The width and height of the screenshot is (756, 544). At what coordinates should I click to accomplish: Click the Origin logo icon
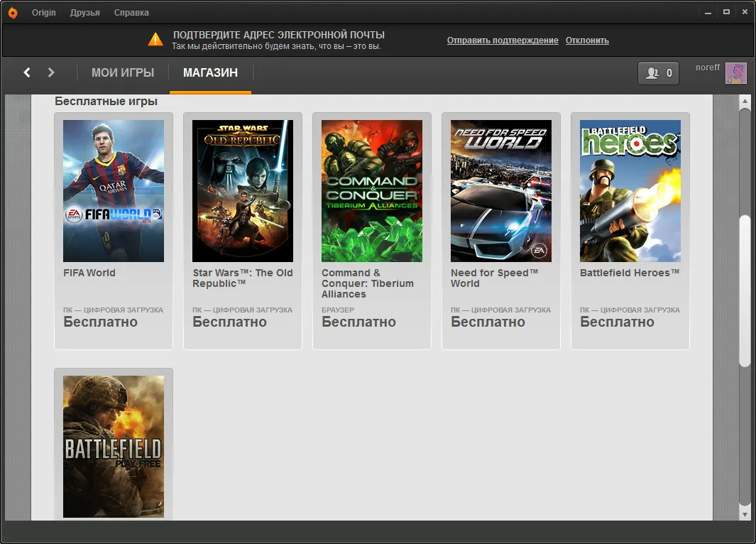click(13, 13)
